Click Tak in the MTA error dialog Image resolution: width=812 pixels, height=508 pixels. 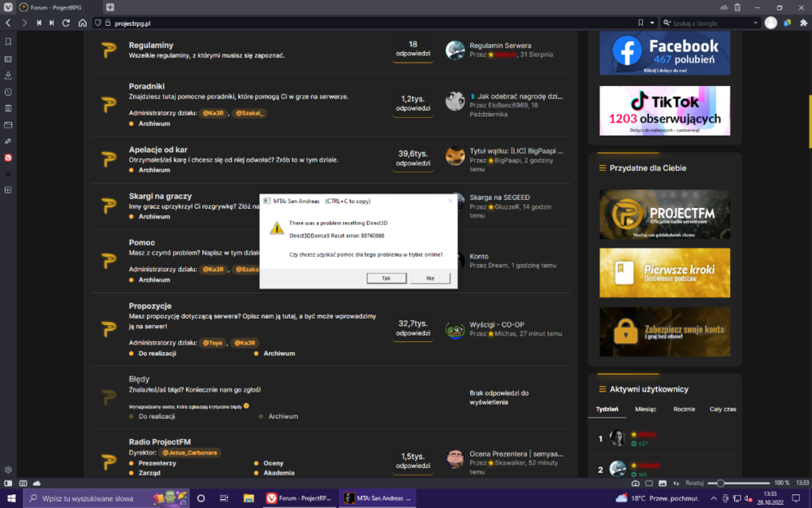tap(387, 278)
